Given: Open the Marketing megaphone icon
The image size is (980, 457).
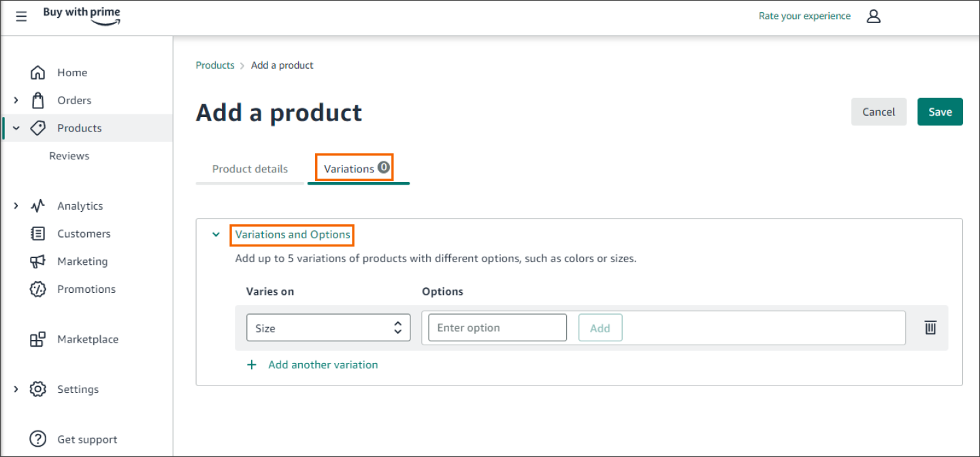Looking at the screenshot, I should point(37,262).
